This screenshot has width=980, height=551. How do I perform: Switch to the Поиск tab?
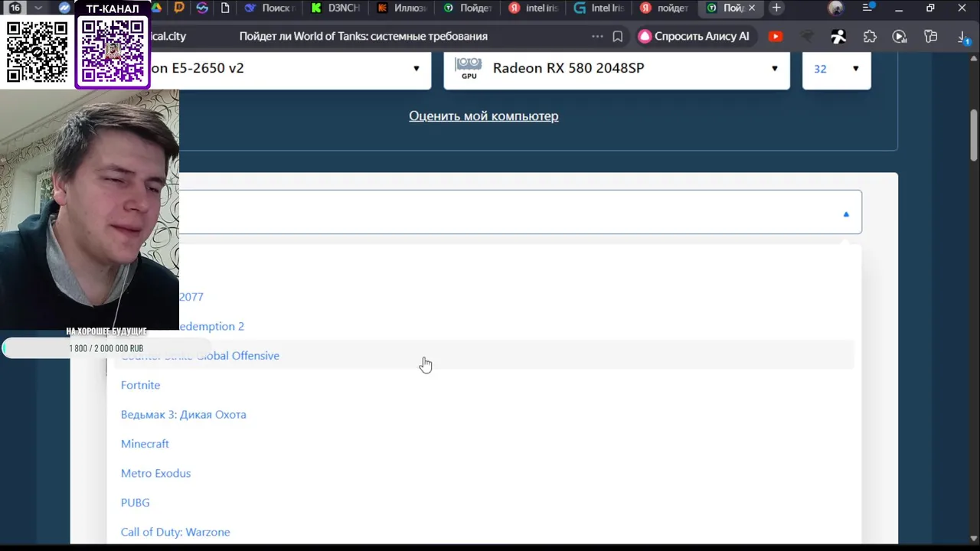click(x=269, y=8)
